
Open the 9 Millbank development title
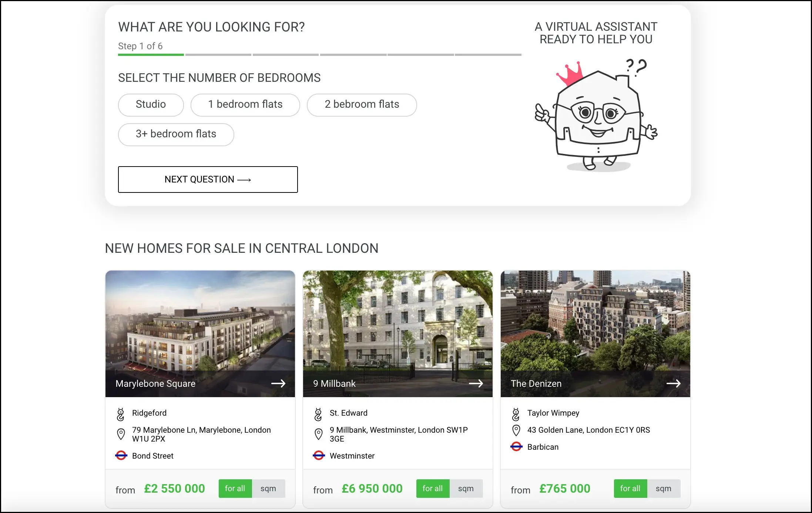coord(334,383)
